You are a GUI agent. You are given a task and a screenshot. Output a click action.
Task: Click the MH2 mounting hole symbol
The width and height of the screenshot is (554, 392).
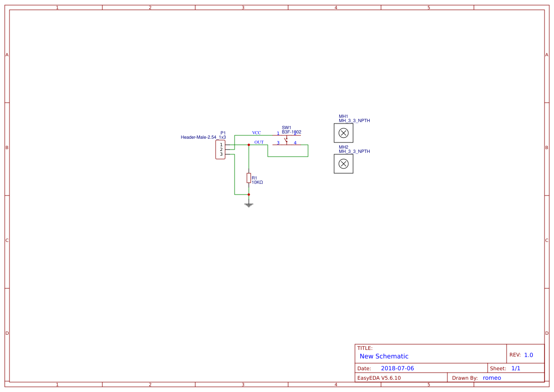coord(343,164)
